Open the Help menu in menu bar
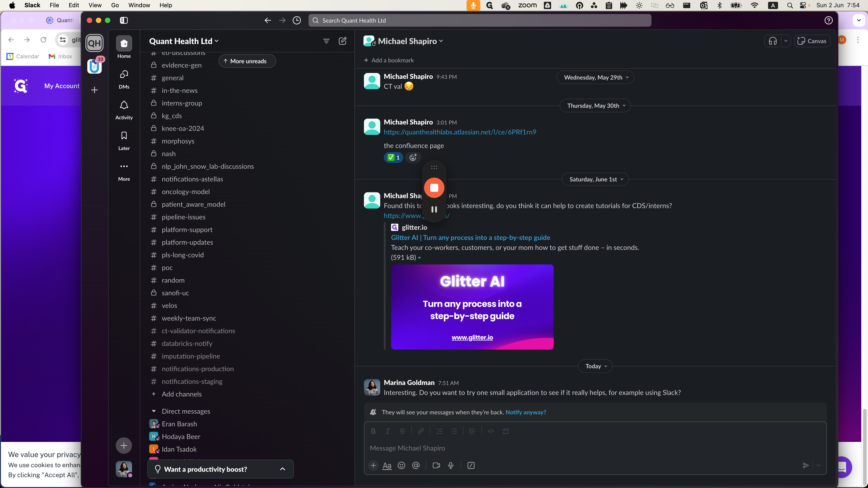The image size is (868, 488). [x=165, y=5]
